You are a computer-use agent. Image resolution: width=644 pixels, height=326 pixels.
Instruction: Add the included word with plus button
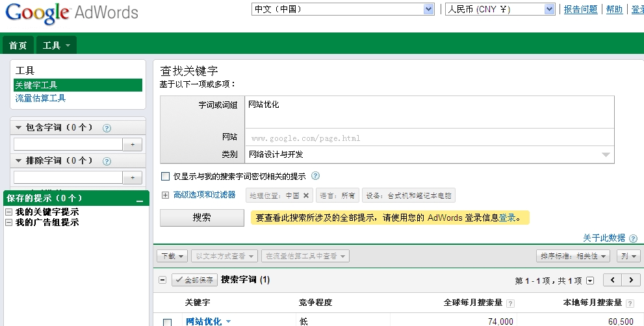(133, 145)
